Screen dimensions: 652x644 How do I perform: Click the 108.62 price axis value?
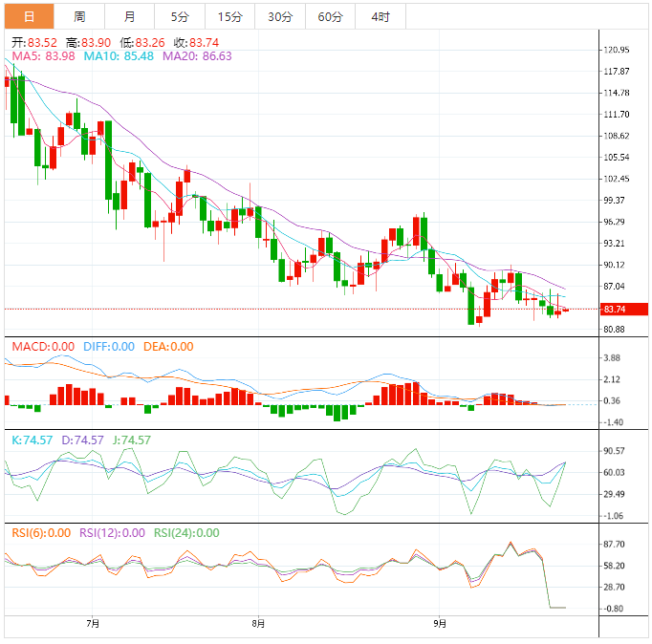617,136
